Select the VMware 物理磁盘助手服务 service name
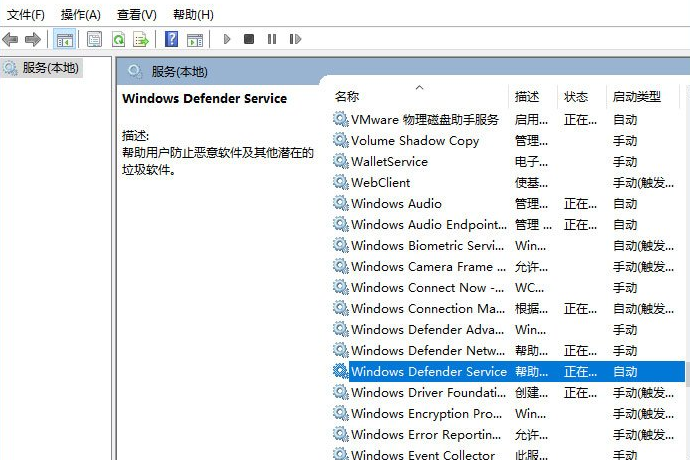This screenshot has width=690, height=460. [425, 120]
